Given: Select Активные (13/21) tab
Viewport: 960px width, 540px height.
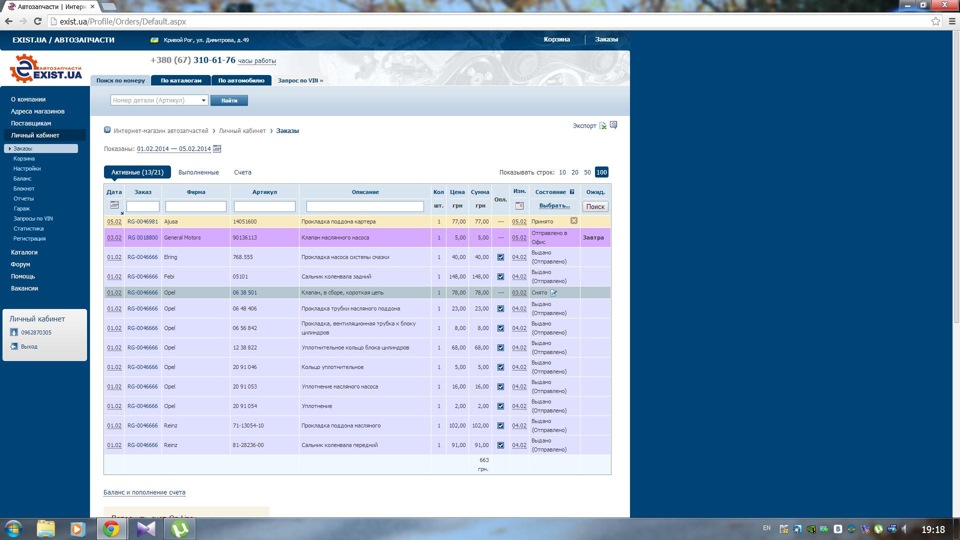Looking at the screenshot, I should pos(137,173).
